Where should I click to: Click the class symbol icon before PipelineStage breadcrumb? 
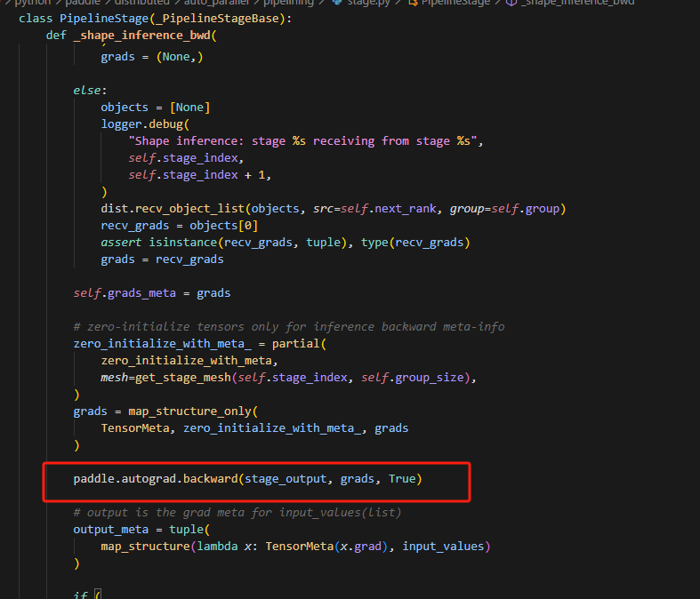pos(413,3)
